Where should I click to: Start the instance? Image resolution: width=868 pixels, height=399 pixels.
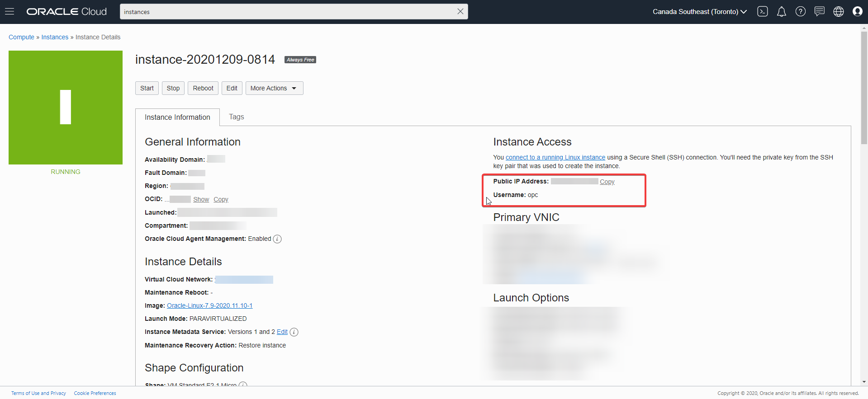point(147,88)
